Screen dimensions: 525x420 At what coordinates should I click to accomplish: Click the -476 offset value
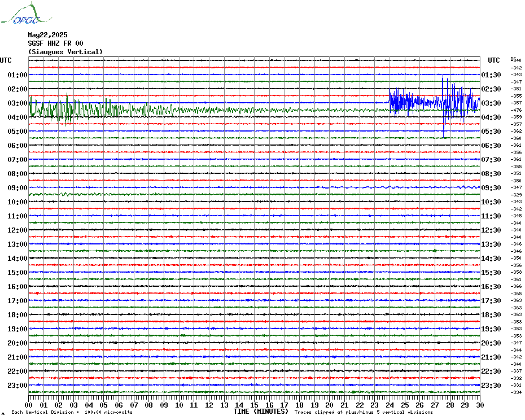click(517, 110)
